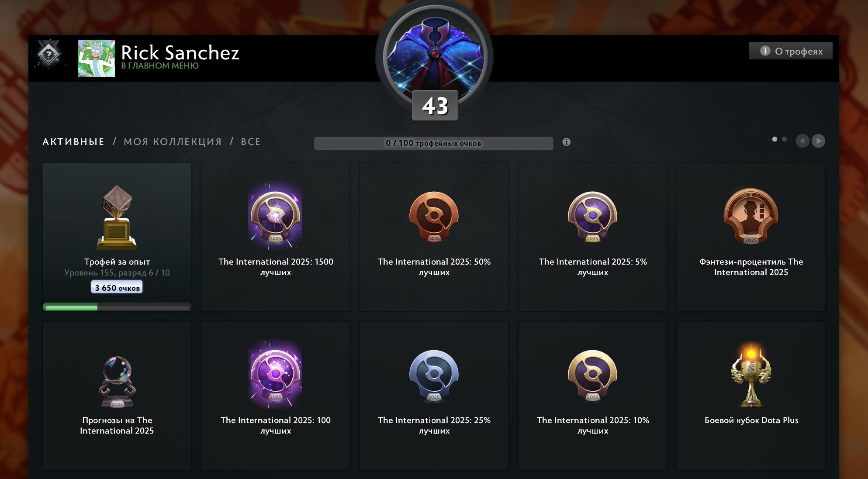Select the second page indicator dot
The image size is (868, 479).
pos(784,139)
